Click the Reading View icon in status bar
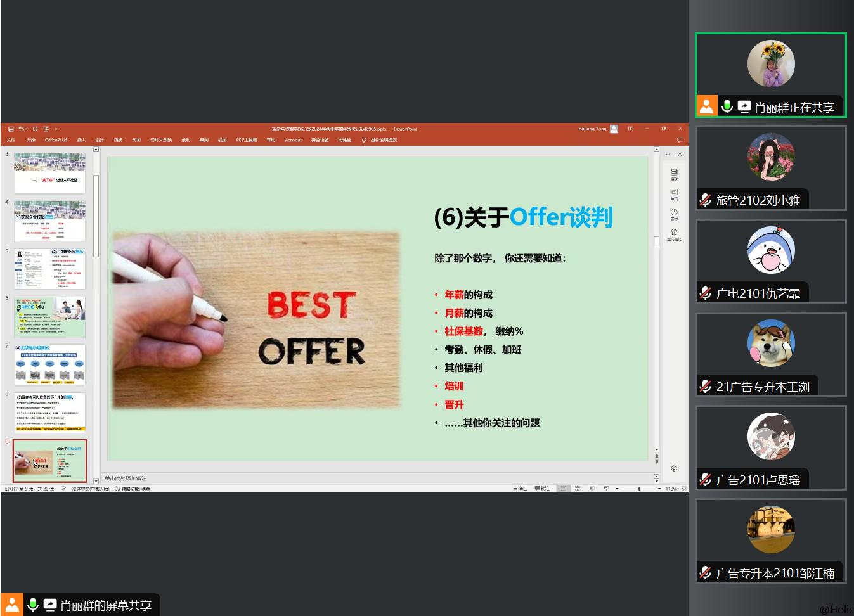Screen dimensions: 854x616 click(x=592, y=489)
